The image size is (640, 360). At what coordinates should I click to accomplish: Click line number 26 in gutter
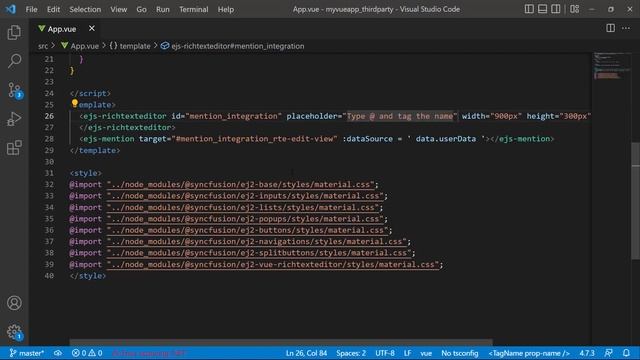pyautogui.click(x=49, y=116)
